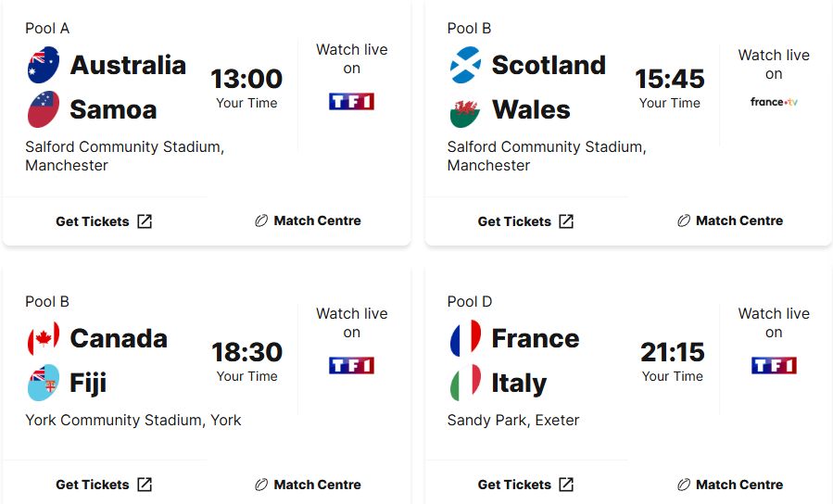The height and width of the screenshot is (504, 833).
Task: Open TF1 logo for Australia vs Samoa
Action: 351,101
